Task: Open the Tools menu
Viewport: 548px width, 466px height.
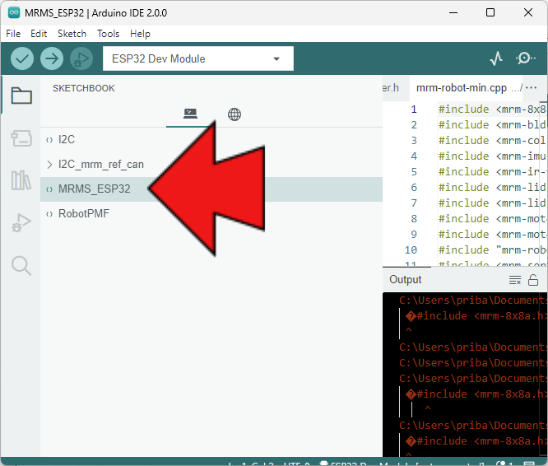Action: point(108,34)
